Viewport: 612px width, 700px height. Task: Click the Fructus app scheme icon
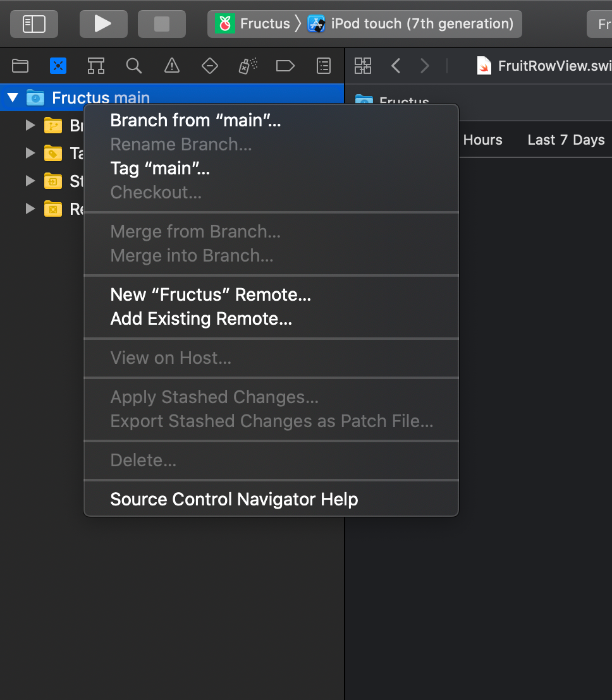225,23
